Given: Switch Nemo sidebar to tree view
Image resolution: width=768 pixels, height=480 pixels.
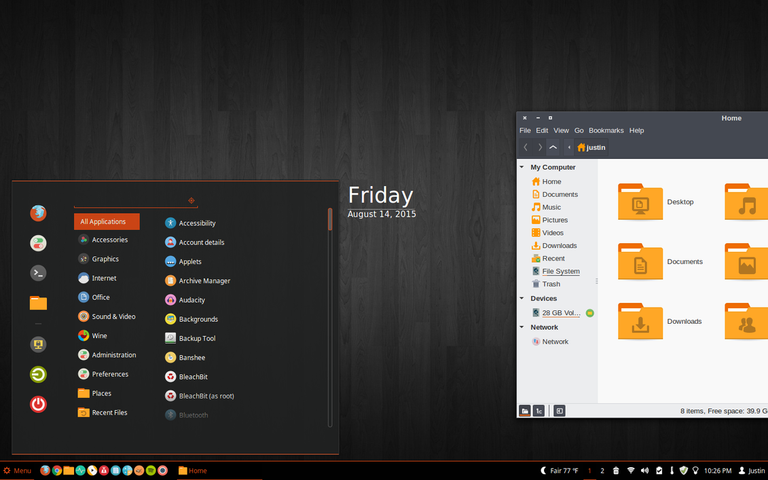Looking at the screenshot, I should pos(539,411).
